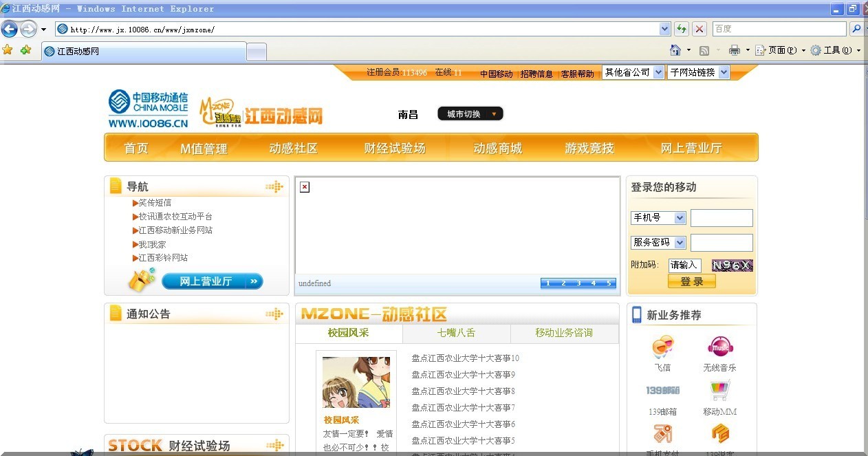
Task: Click the 登录 login button
Action: tap(691, 281)
